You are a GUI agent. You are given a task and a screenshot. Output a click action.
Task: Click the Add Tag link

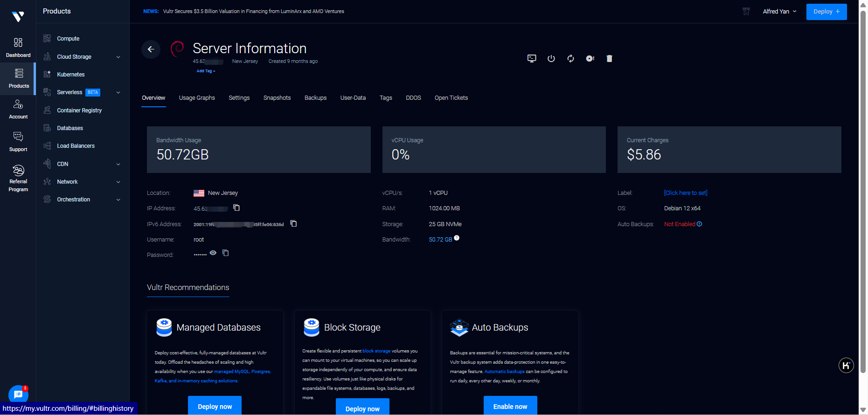pyautogui.click(x=206, y=71)
